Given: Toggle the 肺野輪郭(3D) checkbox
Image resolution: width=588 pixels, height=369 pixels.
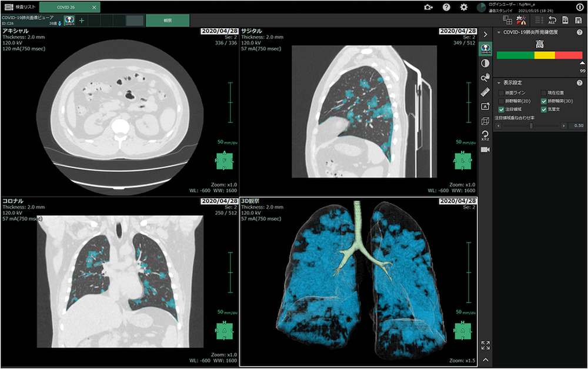Looking at the screenshot, I should (543, 101).
